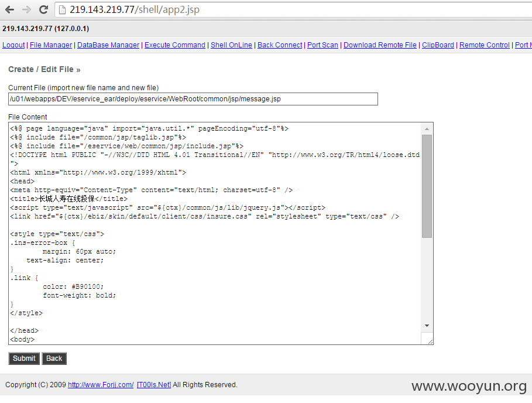Open Execute Command link
The image size is (532, 403).
pos(175,45)
